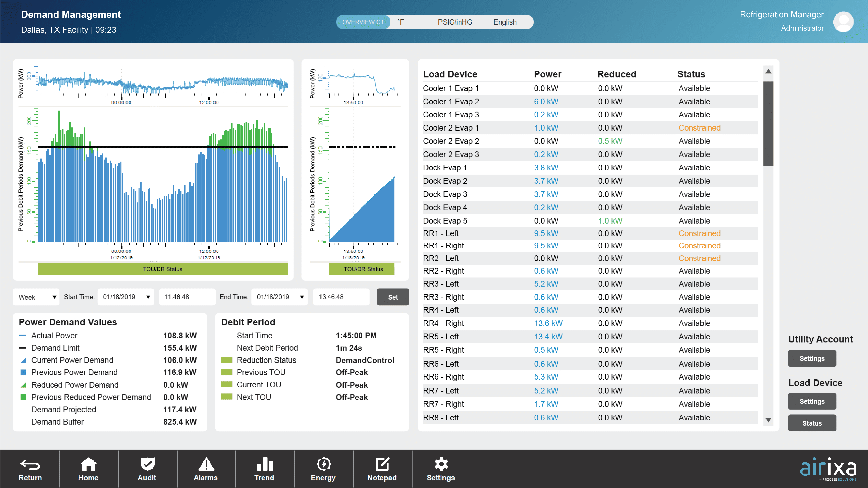Click the Demand Projected value 117.4 kW
This screenshot has width=868, height=488.
(x=180, y=409)
